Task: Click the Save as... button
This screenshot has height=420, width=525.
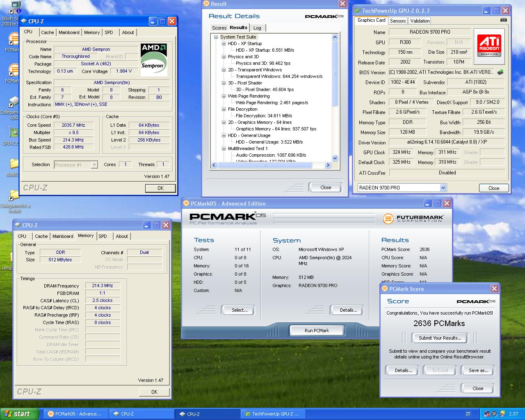Action: tap(479, 370)
